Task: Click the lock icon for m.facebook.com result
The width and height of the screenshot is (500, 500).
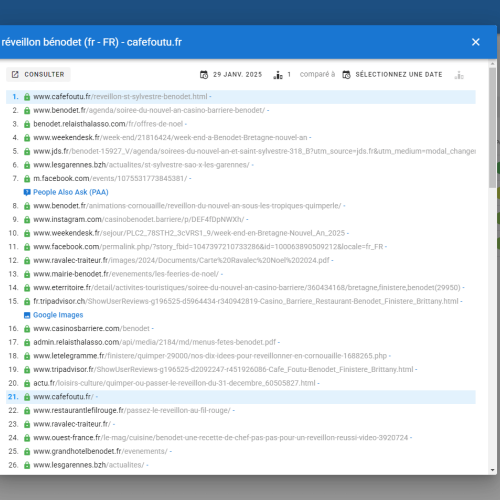Action: 27,179
